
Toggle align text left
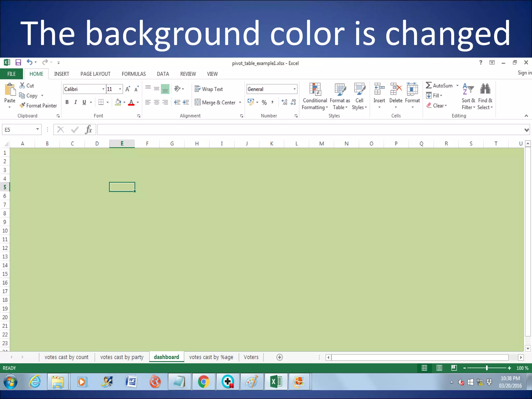[148, 102]
